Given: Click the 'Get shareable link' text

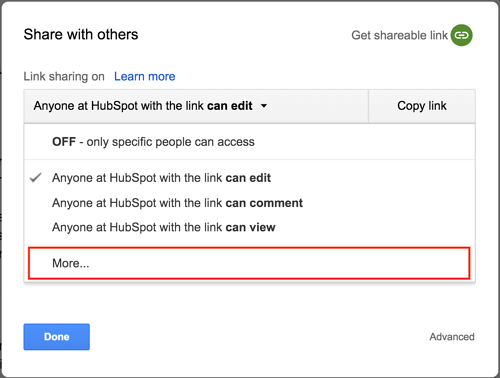Looking at the screenshot, I should [x=399, y=35].
